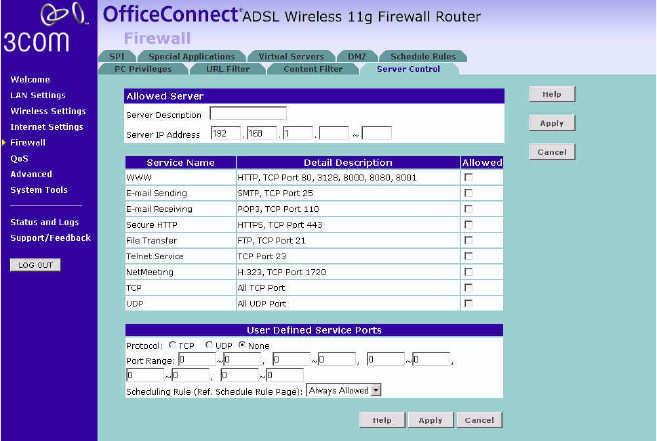The width and height of the screenshot is (657, 441).
Task: Click the IP octet field showing 192
Action: 225,133
